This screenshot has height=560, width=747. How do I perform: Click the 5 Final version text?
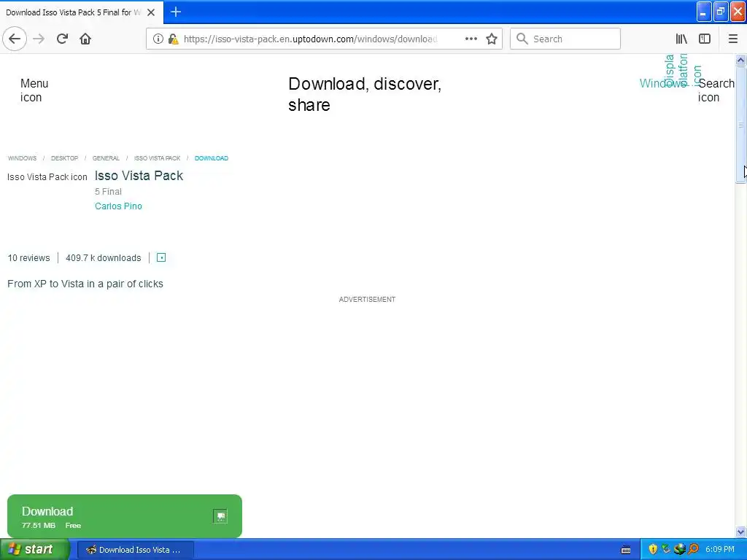pyautogui.click(x=108, y=192)
